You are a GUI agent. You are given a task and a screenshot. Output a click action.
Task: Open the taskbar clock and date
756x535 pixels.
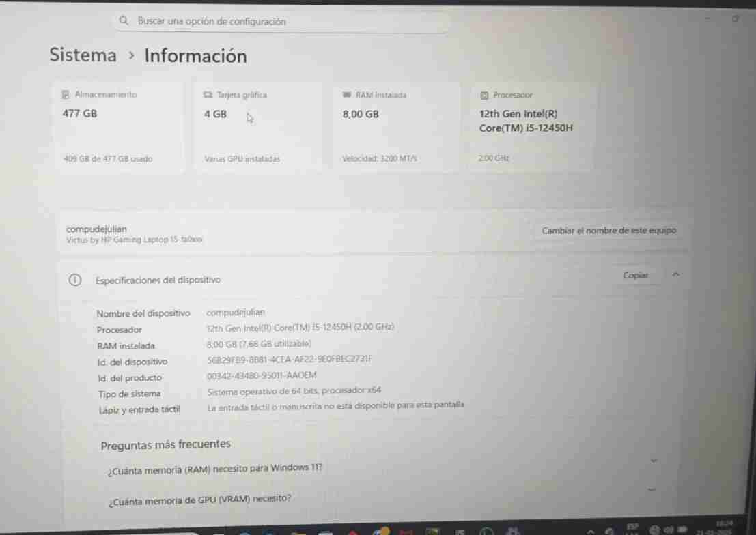coord(719,527)
